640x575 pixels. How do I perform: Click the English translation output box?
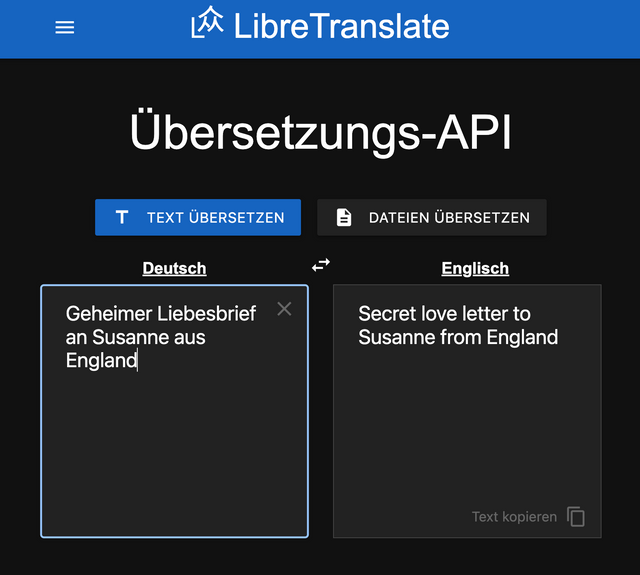[467, 411]
